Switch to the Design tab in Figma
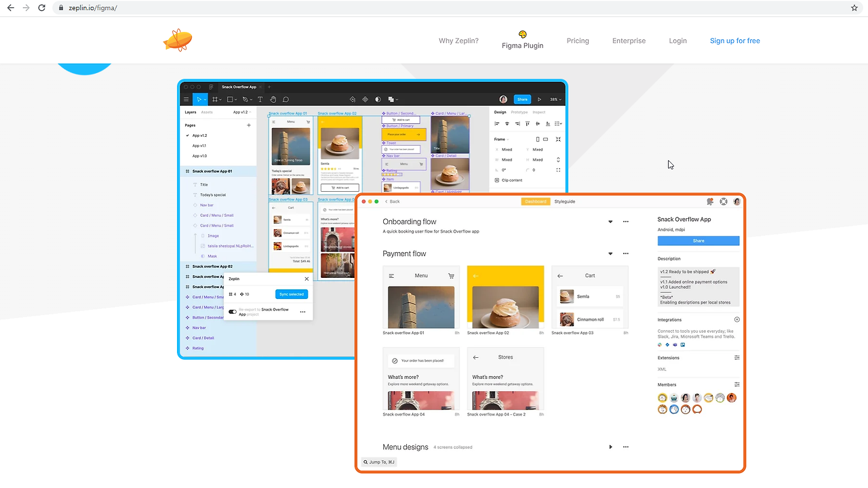Screen dimensions: 868x488 (500, 112)
